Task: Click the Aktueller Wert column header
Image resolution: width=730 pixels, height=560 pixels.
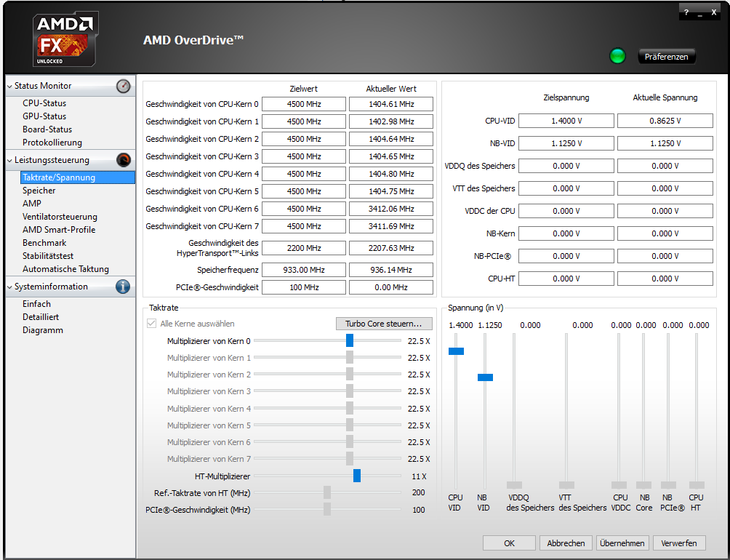Action: [391, 89]
